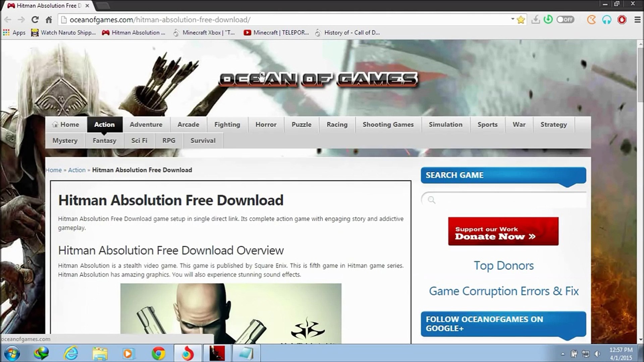Open the RPG category tab

[x=169, y=140]
